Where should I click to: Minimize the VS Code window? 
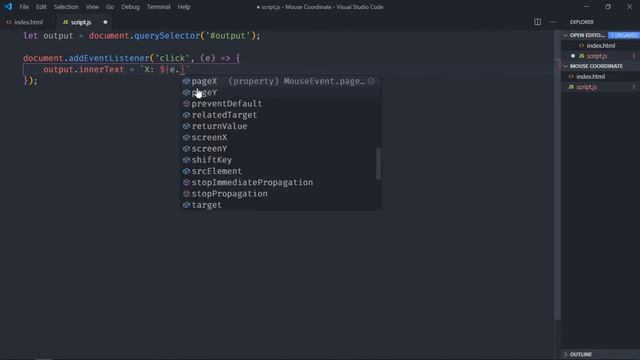587,7
